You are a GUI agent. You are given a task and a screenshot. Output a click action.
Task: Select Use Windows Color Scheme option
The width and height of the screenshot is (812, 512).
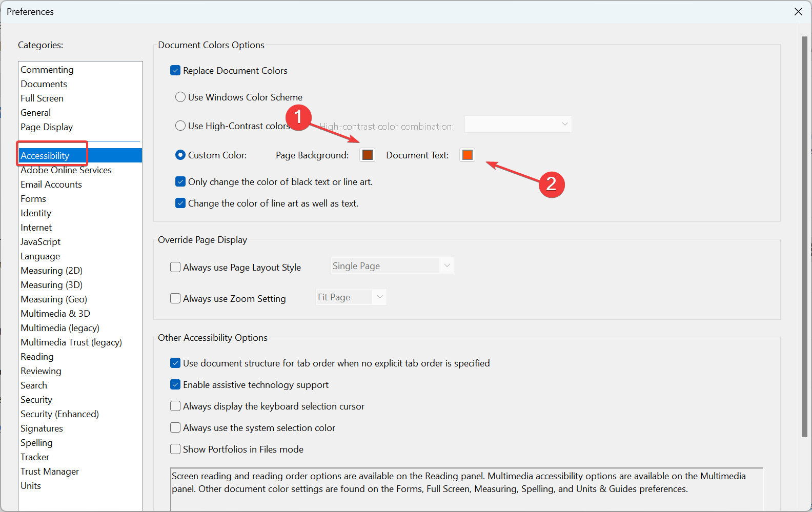(180, 97)
